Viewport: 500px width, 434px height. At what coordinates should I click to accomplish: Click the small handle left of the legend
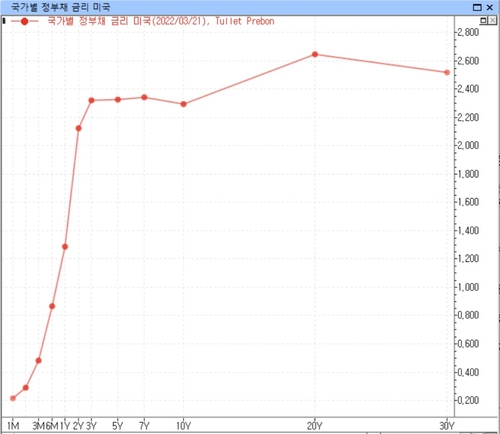pyautogui.click(x=4, y=21)
